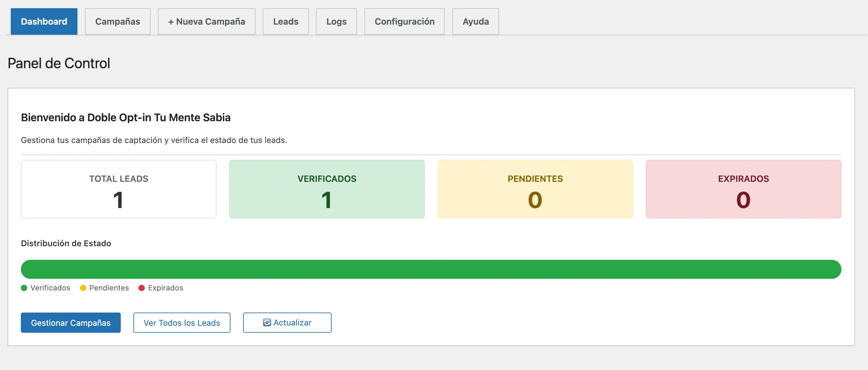Click the VERIFICADOS stat card
Image resolution: width=868 pixels, height=370 pixels.
click(x=327, y=189)
